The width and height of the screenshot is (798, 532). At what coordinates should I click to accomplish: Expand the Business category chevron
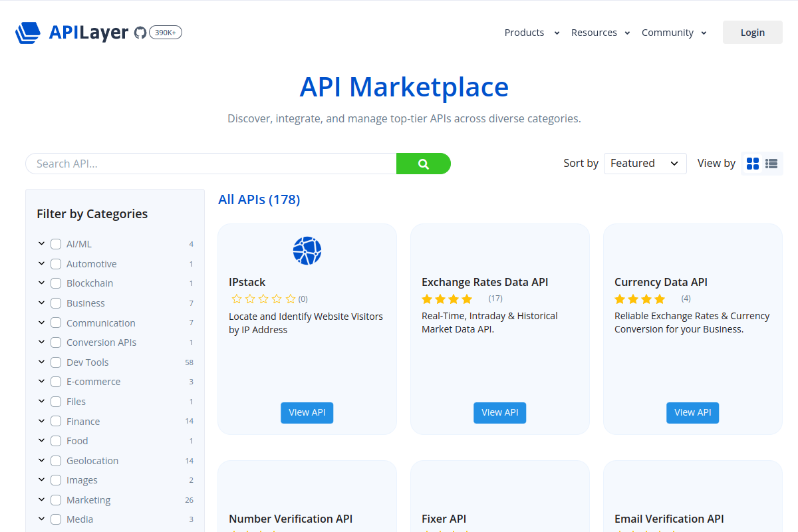41,303
